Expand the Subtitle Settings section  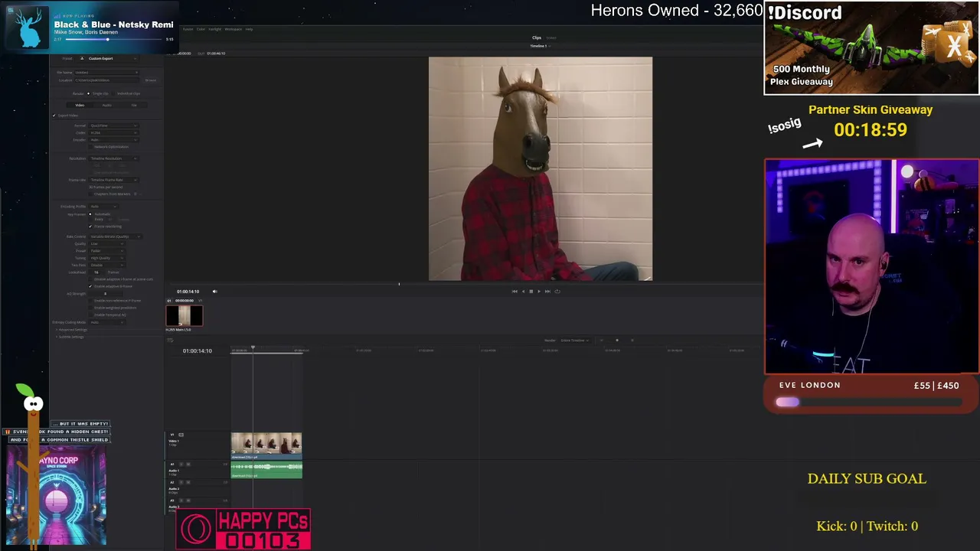tap(70, 337)
